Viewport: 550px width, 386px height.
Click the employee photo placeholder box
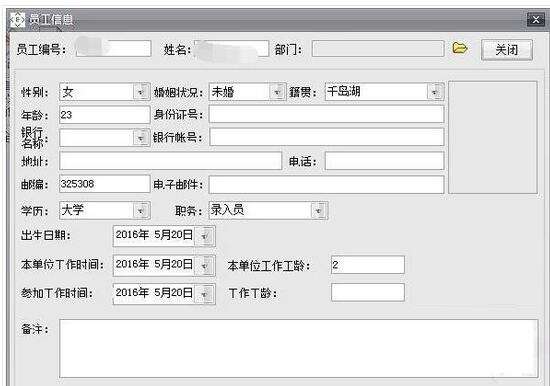point(493,137)
